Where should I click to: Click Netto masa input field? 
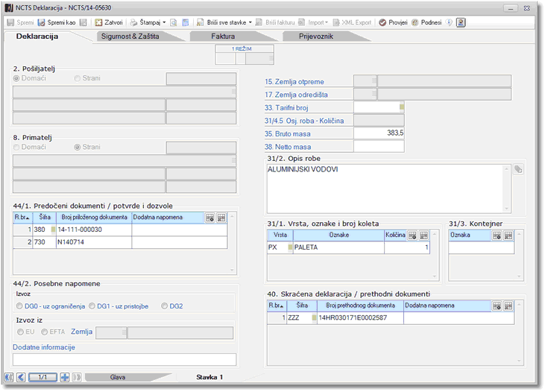click(379, 147)
